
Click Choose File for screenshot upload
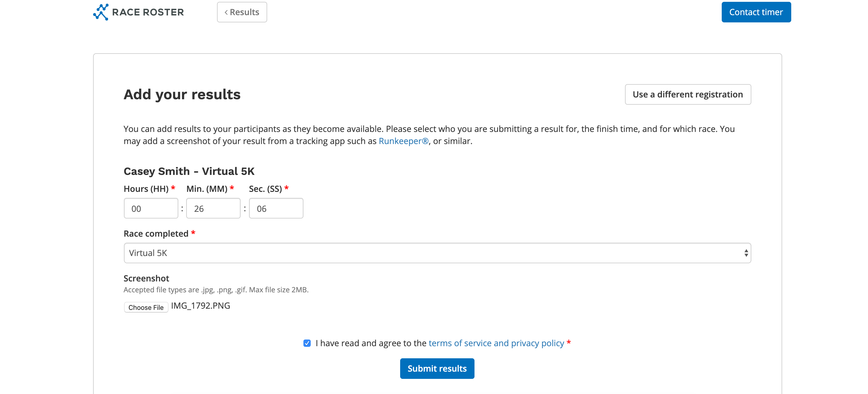tap(146, 307)
